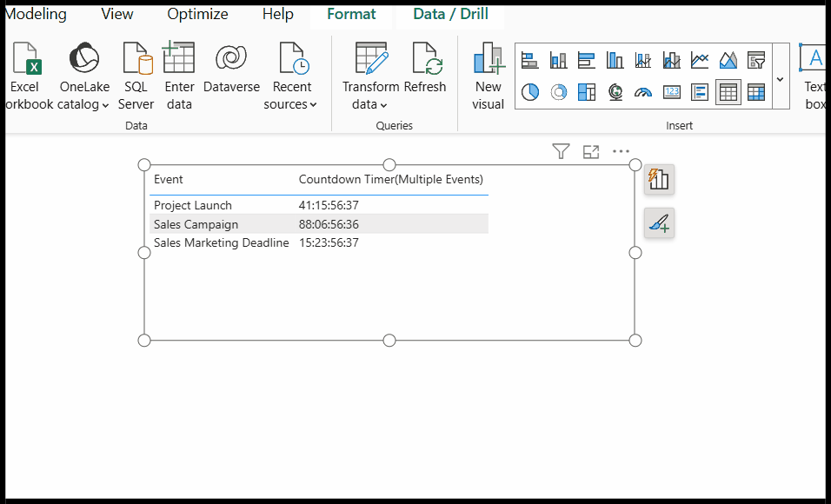The width and height of the screenshot is (831, 504).
Task: Switch to the Optimize ribbon tab
Action: 197,14
